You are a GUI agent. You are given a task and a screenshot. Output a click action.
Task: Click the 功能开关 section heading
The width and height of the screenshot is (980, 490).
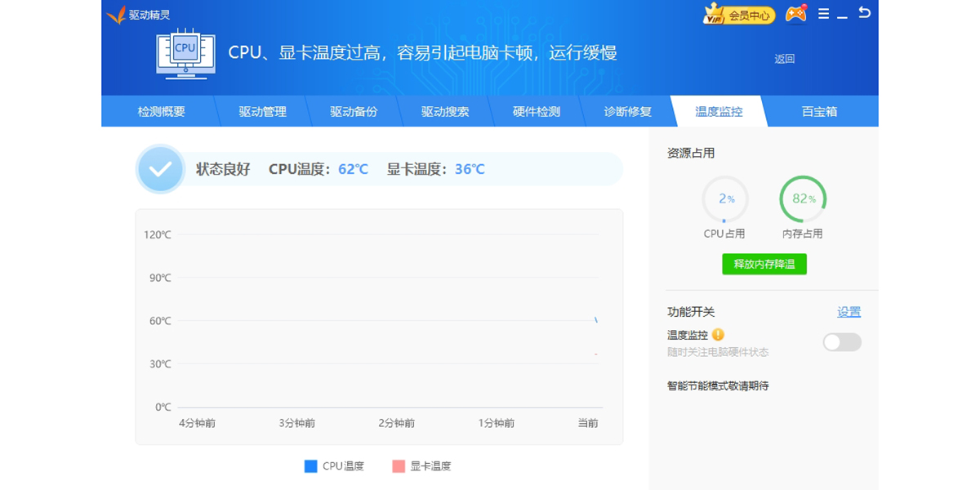691,312
